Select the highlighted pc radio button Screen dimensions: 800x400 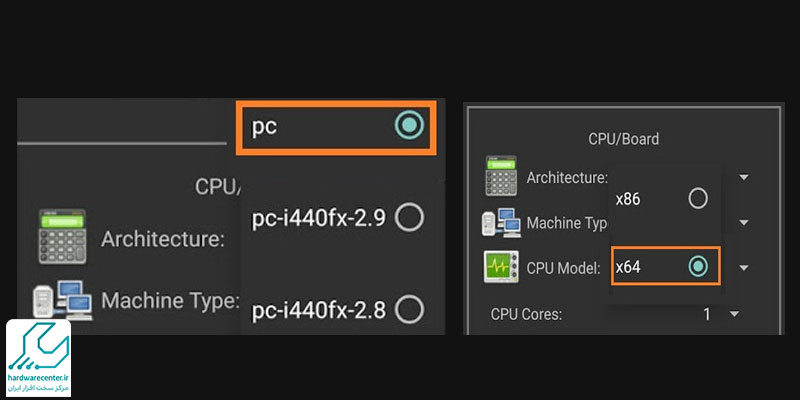pos(409,125)
